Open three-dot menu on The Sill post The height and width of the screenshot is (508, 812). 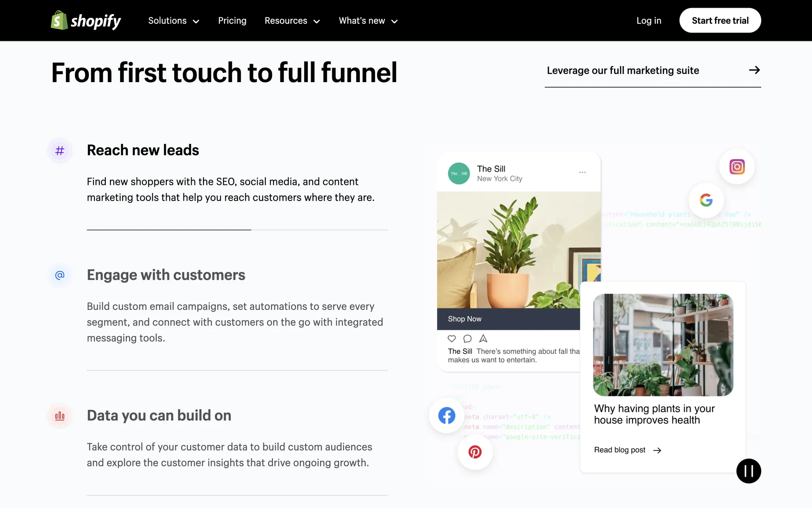pyautogui.click(x=582, y=172)
